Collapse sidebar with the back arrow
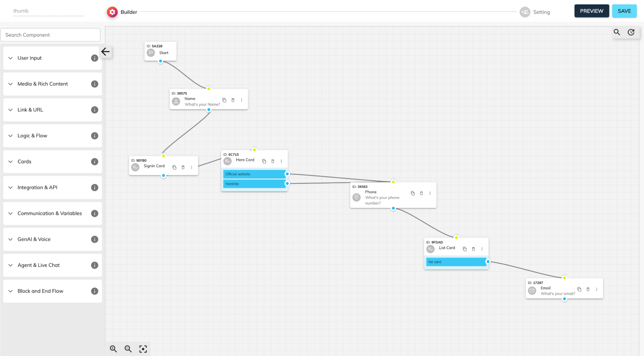644x356 pixels. pyautogui.click(x=105, y=52)
